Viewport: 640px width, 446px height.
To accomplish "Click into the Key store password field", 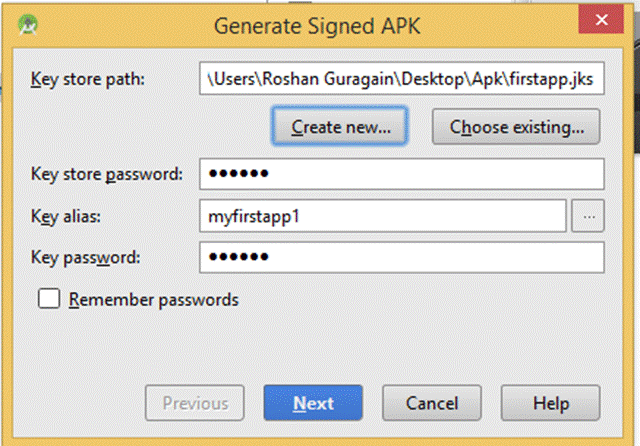I will 402,173.
